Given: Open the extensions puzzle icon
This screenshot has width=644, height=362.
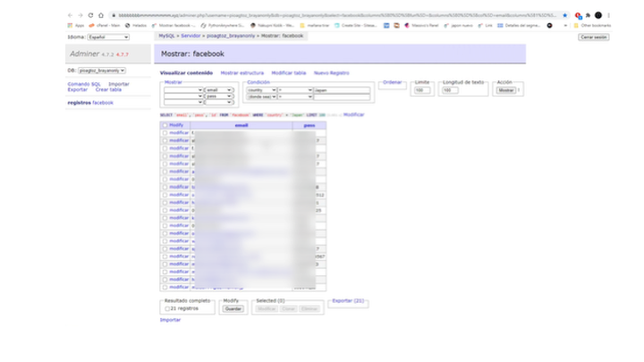Looking at the screenshot, I should (x=589, y=15).
